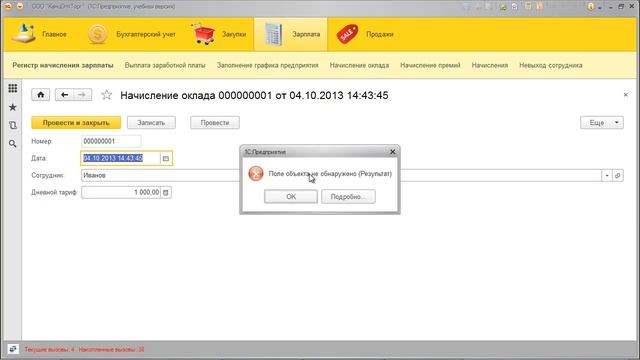Click the shopping cart icon

pos(203,34)
